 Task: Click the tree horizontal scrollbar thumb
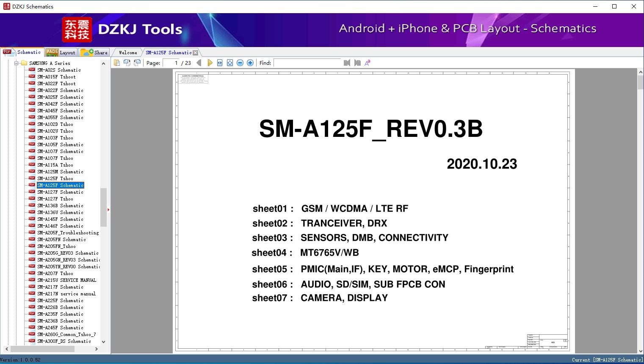tap(42, 349)
